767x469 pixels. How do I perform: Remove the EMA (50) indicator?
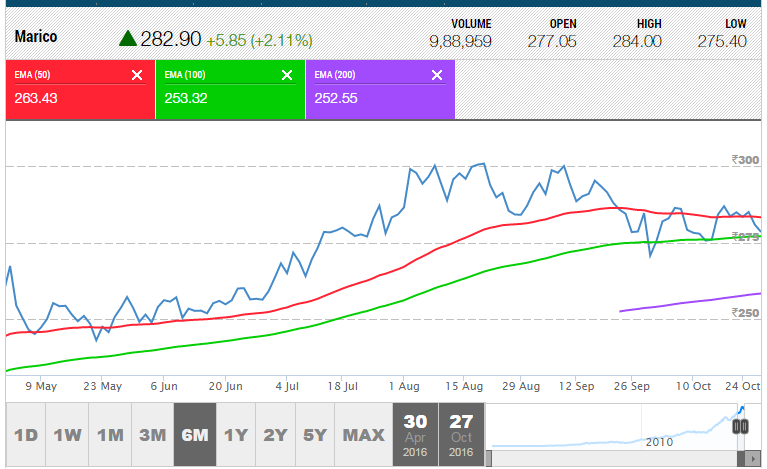point(137,75)
